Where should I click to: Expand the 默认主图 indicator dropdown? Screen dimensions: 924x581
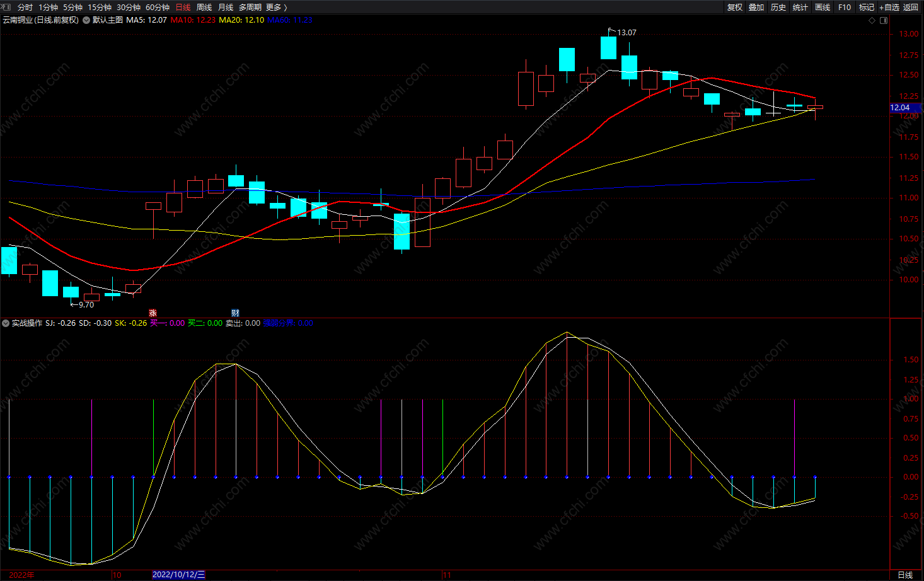click(x=86, y=20)
